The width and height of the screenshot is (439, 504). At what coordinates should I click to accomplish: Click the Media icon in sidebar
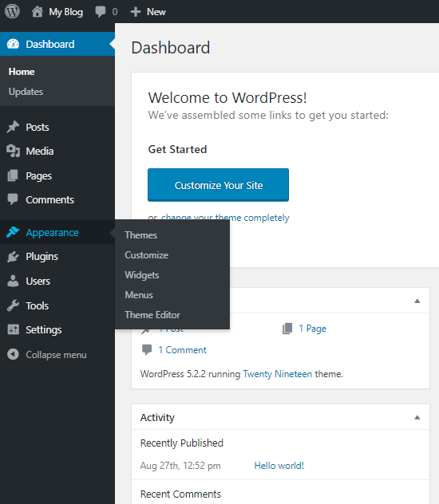tap(13, 151)
